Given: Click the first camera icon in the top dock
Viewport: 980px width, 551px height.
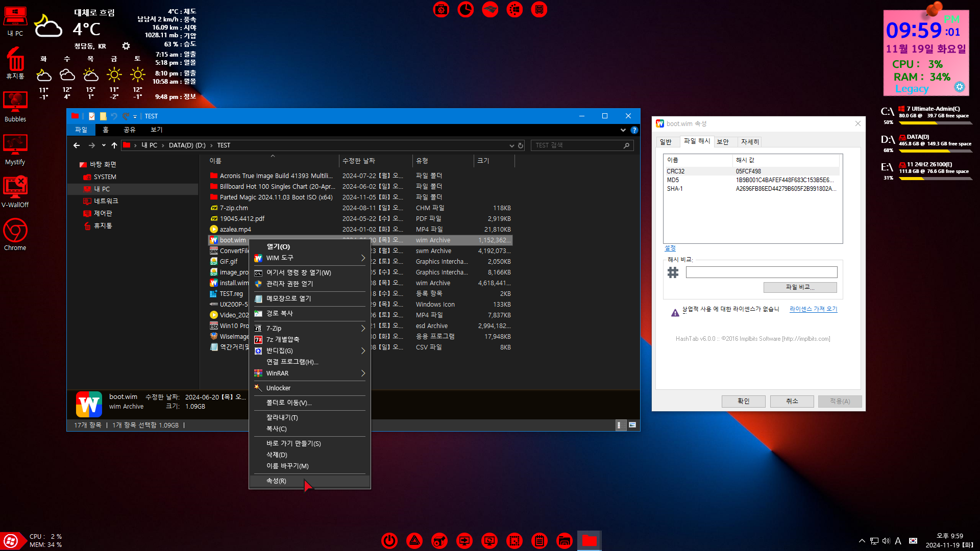Looking at the screenshot, I should click(x=441, y=9).
